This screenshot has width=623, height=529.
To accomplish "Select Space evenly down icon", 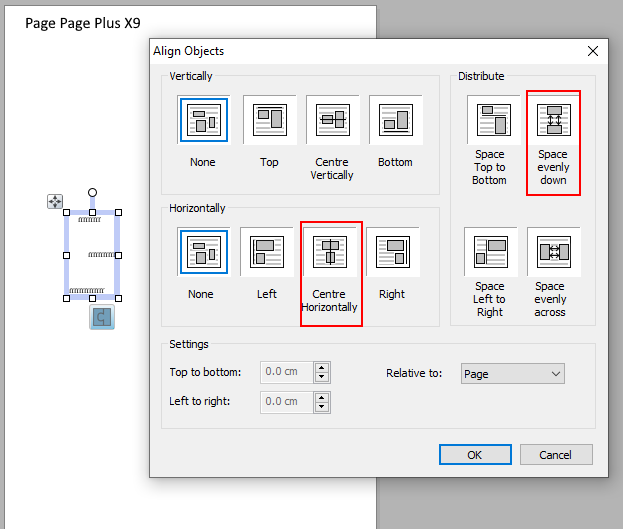I will (x=554, y=120).
